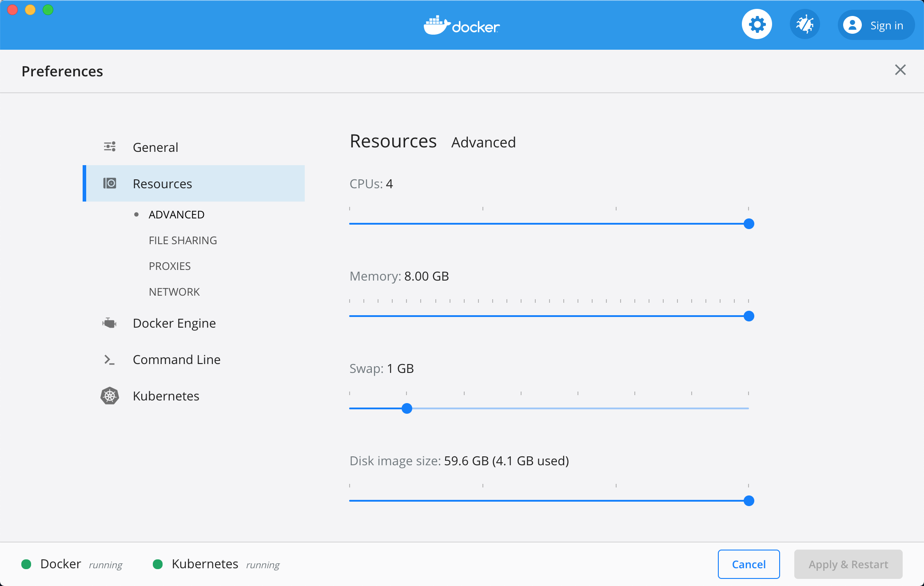This screenshot has height=586, width=924.
Task: Open settings via the gear icon
Action: (757, 24)
